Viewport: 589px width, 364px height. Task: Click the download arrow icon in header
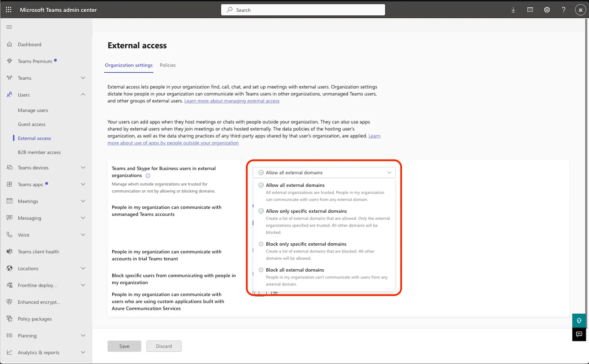[x=513, y=10]
